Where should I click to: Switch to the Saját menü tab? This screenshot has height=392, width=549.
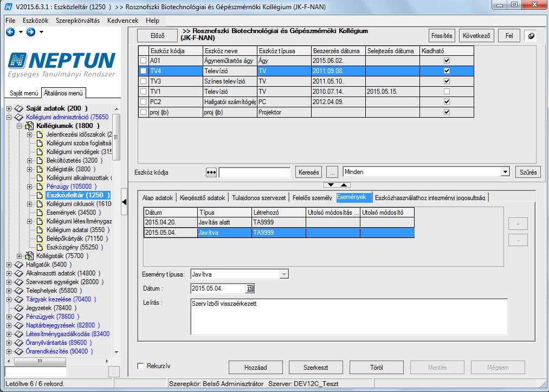[24, 93]
